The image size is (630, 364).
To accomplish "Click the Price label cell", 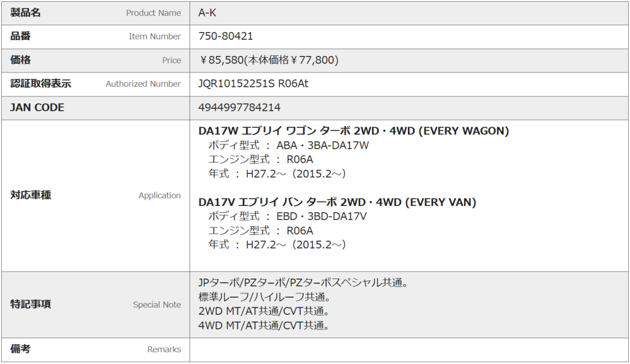I will [x=171, y=60].
